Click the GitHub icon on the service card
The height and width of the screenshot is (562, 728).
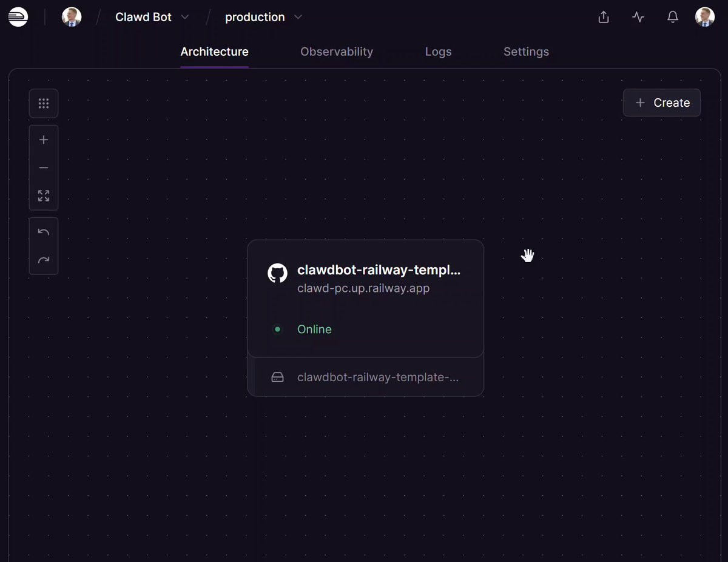pos(277,273)
